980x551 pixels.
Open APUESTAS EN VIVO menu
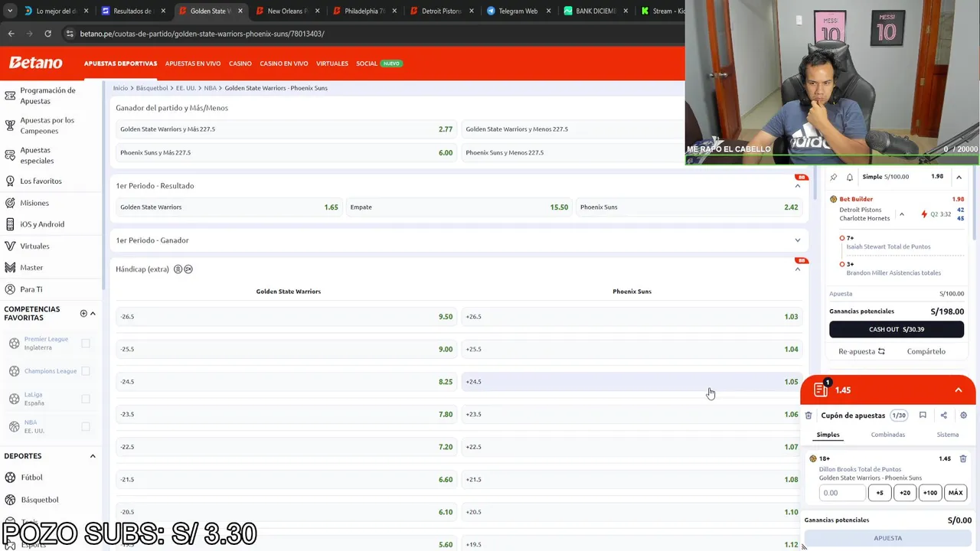[193, 64]
